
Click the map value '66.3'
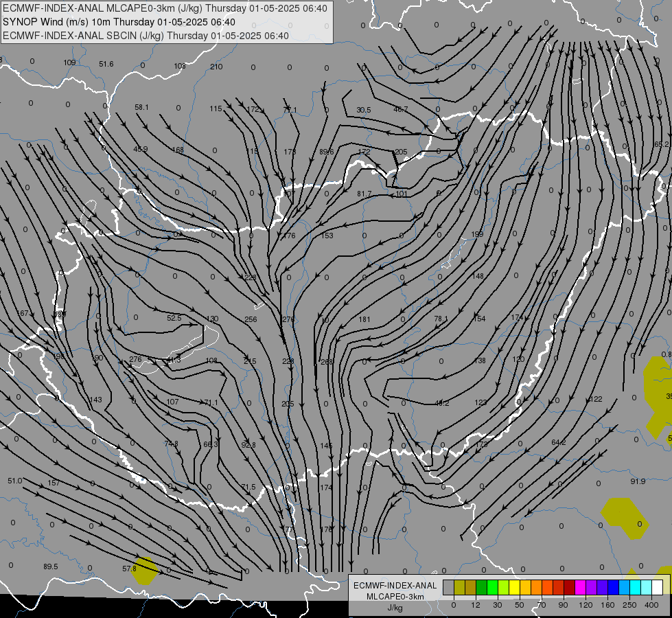click(x=211, y=445)
